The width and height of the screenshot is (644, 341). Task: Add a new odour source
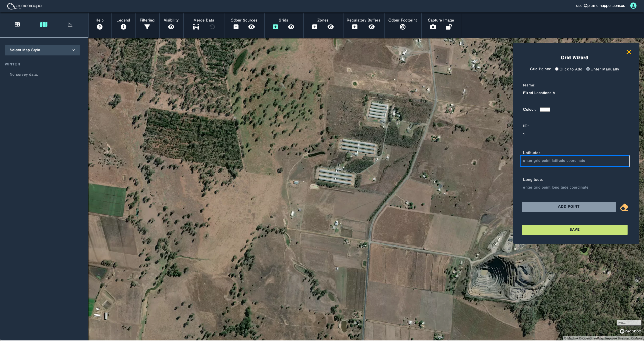pos(236,27)
